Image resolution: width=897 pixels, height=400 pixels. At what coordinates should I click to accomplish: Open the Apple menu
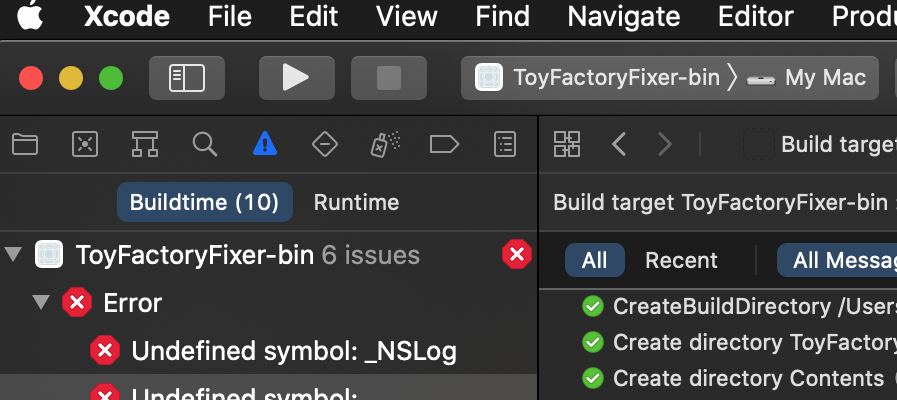[x=30, y=15]
